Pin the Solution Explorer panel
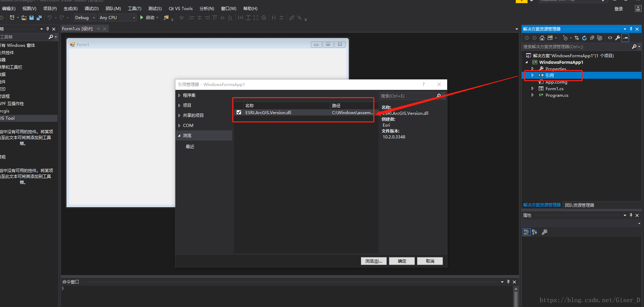 tap(631, 29)
